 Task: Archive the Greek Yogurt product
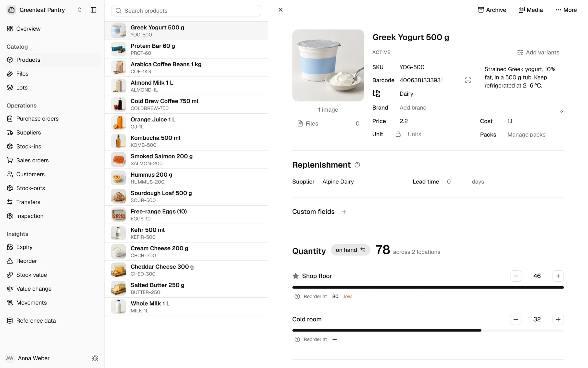pyautogui.click(x=492, y=10)
